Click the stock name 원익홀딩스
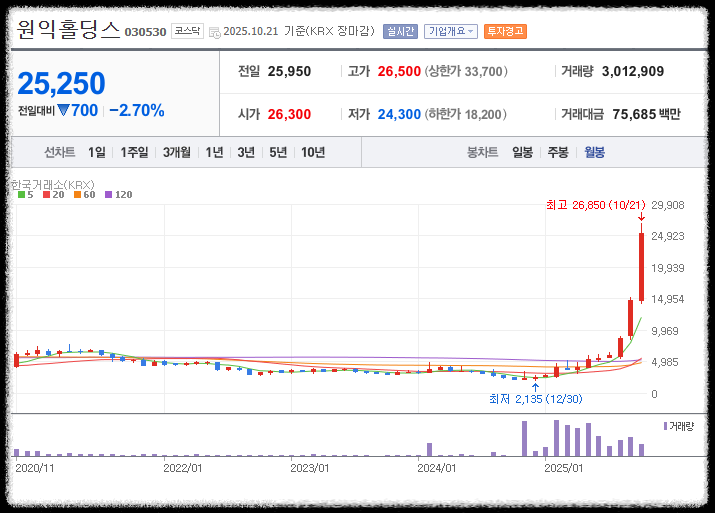This screenshot has height=513, width=715. [x=68, y=30]
